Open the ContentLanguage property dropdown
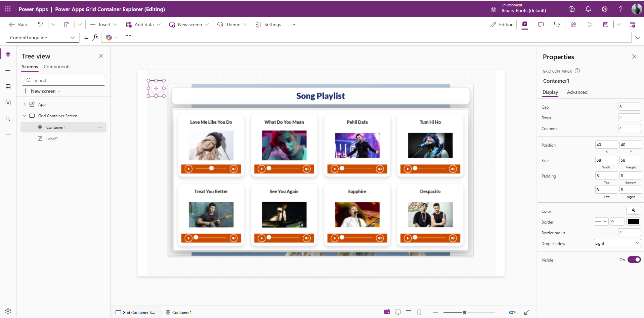The height and width of the screenshot is (318, 644). click(x=43, y=37)
